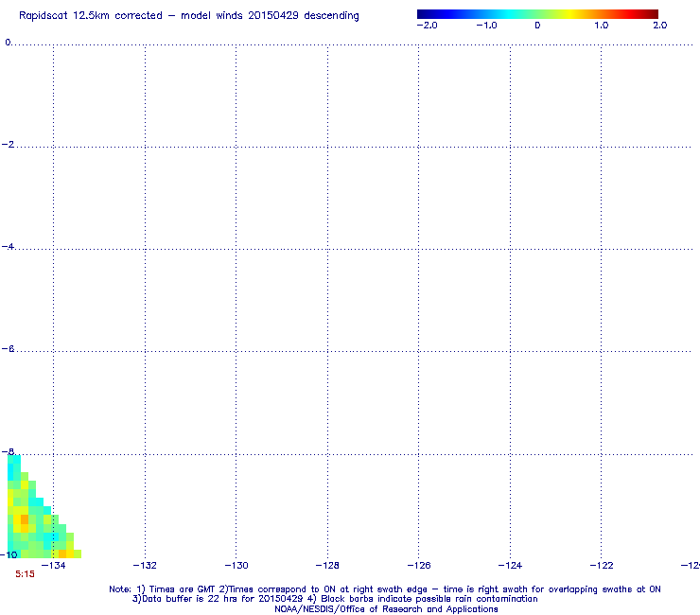Click the color scale bar
Viewport: 700px width, 615px height.
[537, 14]
